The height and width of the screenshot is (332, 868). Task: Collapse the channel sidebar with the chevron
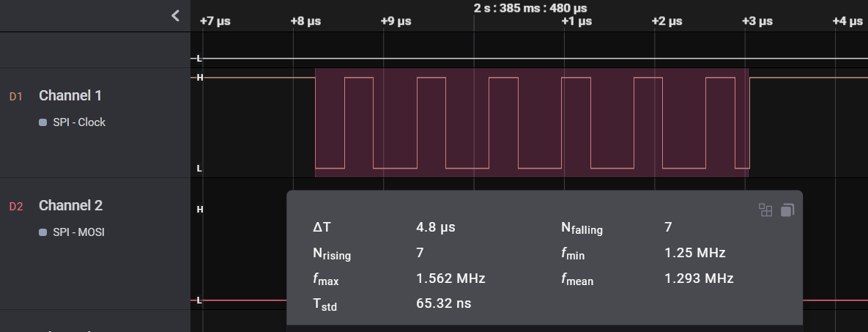pyautogui.click(x=175, y=15)
